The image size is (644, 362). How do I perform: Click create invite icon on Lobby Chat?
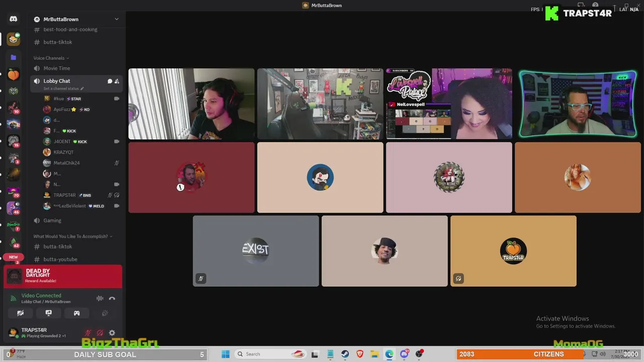tap(117, 81)
